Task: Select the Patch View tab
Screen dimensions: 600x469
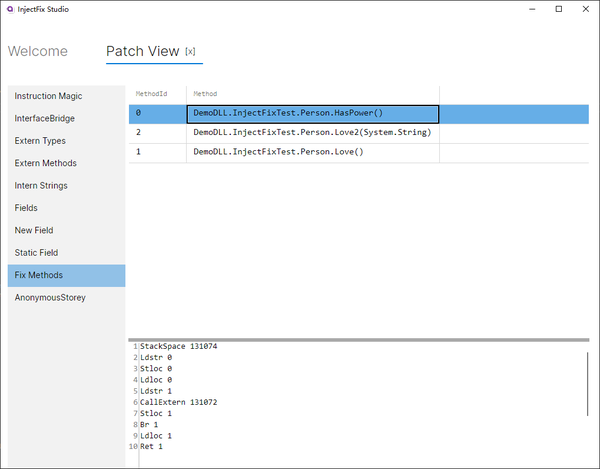Action: pyautogui.click(x=142, y=51)
